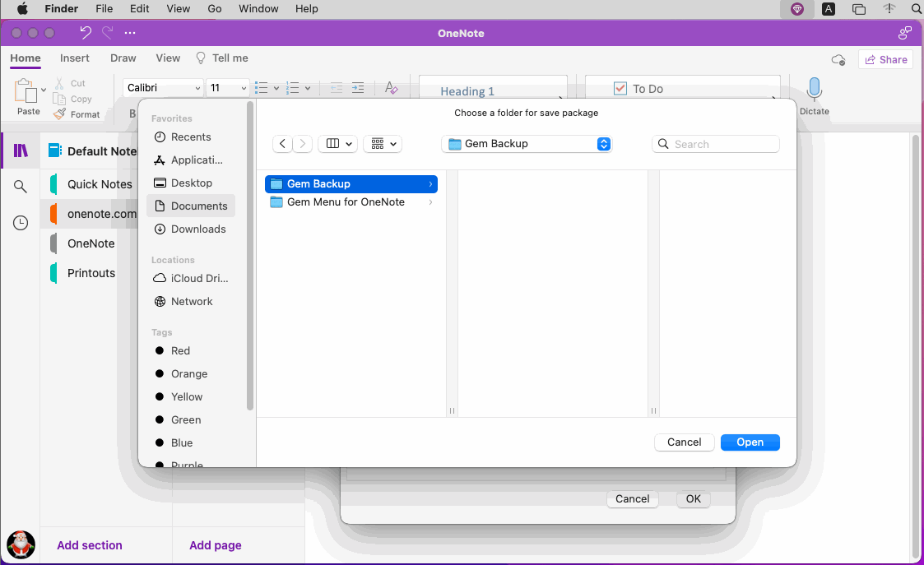
Task: Click Cancel in the background dialog
Action: point(632,498)
